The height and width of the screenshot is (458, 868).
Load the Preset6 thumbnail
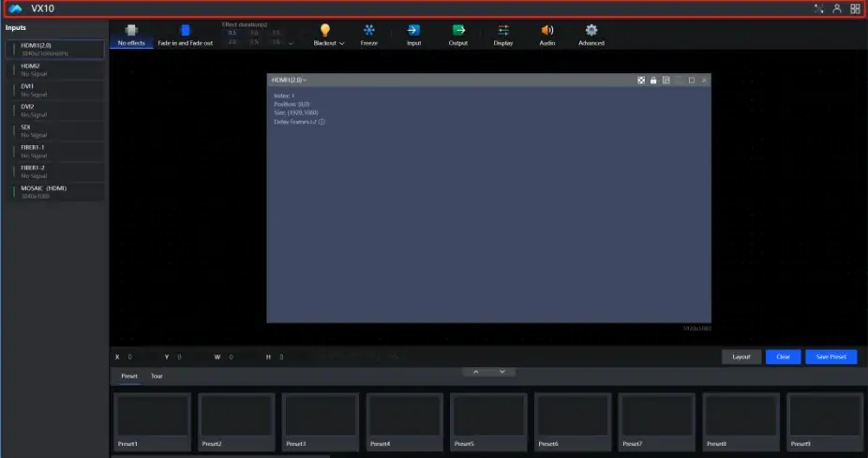(x=573, y=421)
